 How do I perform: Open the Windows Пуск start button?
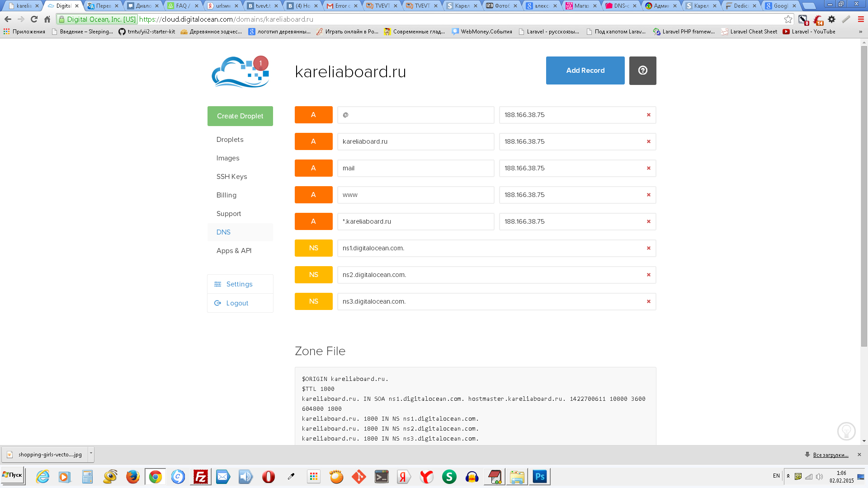pyautogui.click(x=12, y=475)
